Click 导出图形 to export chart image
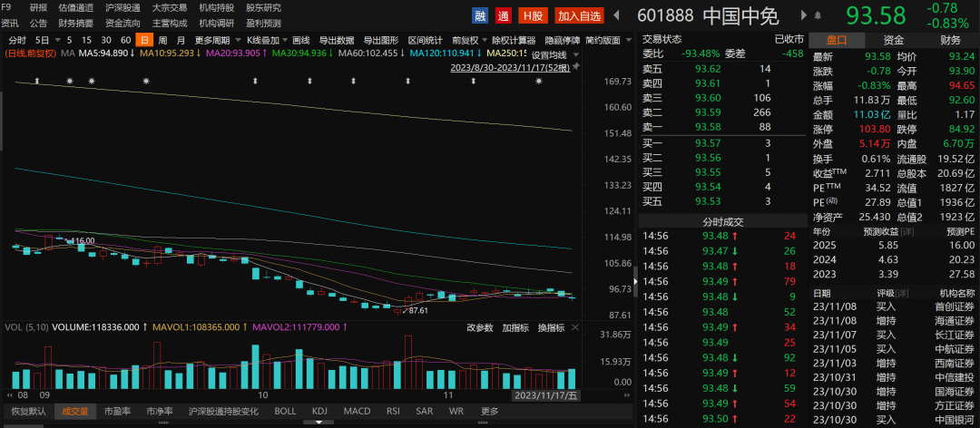Image resolution: width=980 pixels, height=428 pixels. [x=381, y=41]
